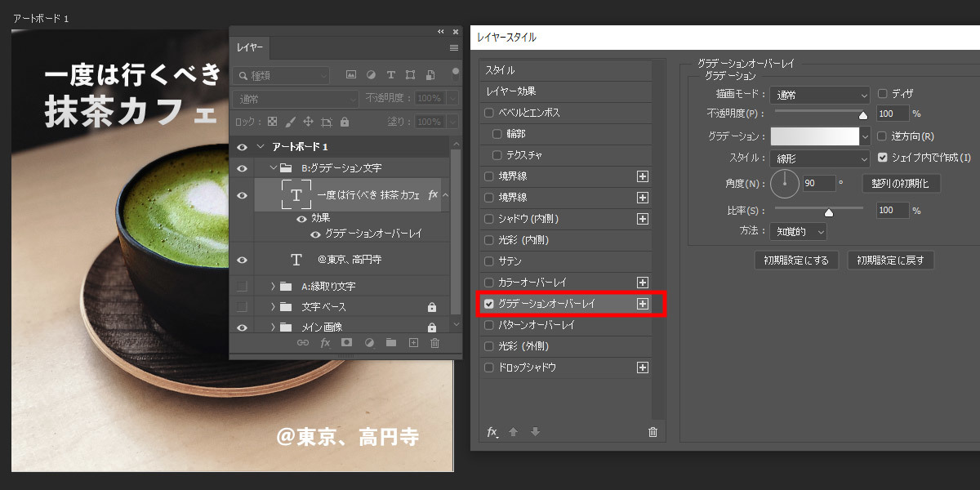Hide the グラデーションオーバーレイ effect in Layers panel
Screen dimensions: 980x490
tap(316, 234)
